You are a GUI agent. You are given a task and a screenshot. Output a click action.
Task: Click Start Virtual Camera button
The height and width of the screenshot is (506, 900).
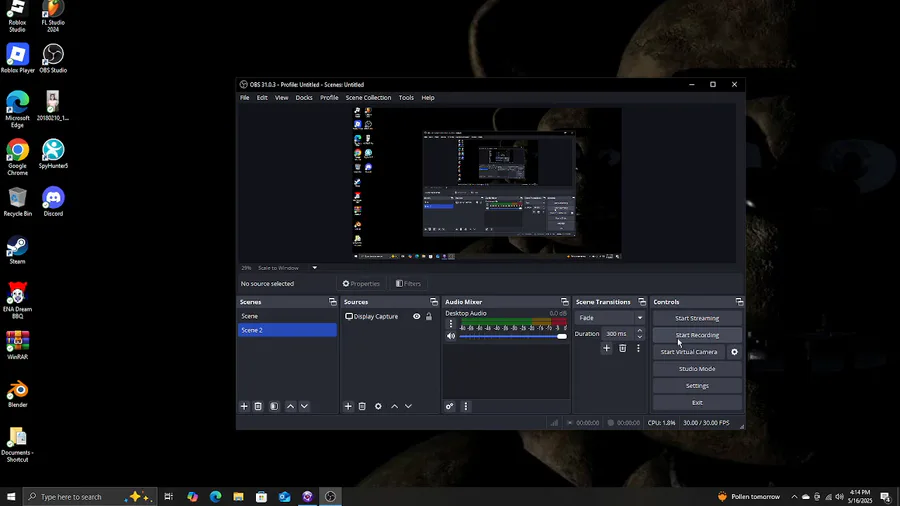[689, 352]
